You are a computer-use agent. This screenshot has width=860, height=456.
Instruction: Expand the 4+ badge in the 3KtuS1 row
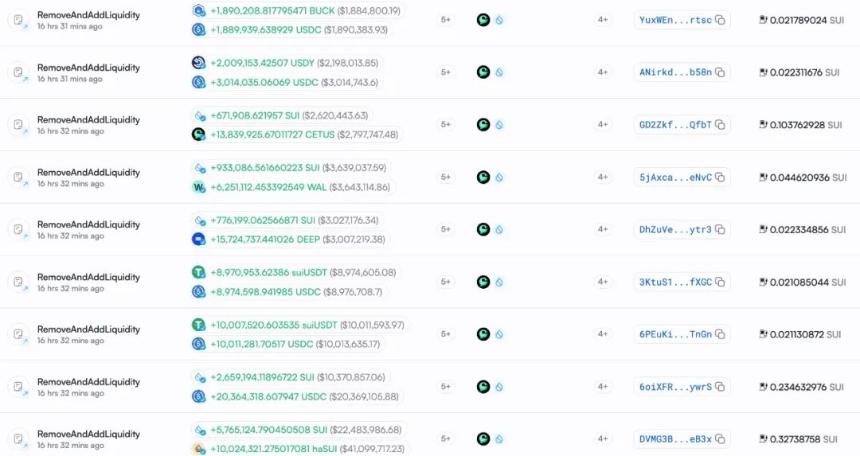point(602,282)
